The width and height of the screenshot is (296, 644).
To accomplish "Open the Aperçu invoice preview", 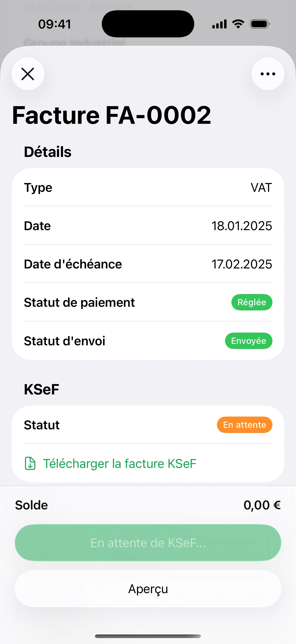I will tap(148, 588).
